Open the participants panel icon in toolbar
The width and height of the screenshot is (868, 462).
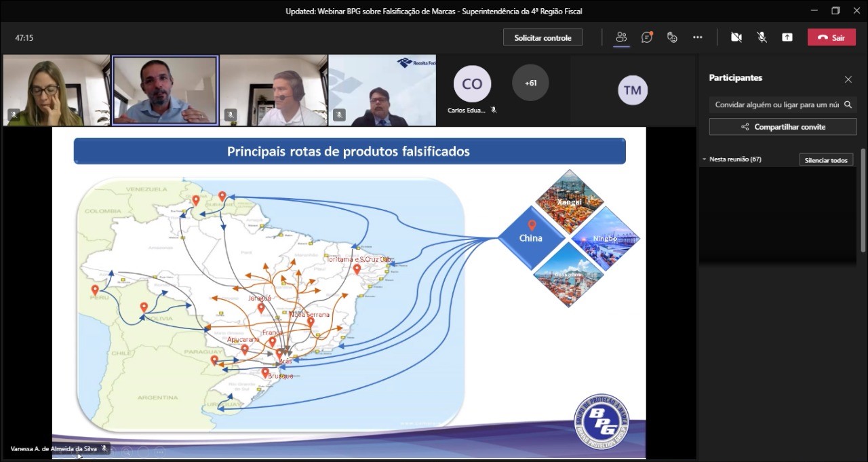(620, 37)
